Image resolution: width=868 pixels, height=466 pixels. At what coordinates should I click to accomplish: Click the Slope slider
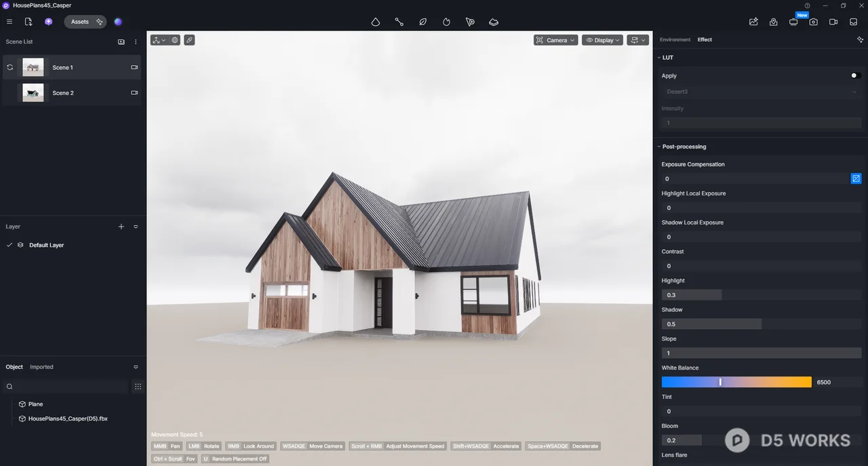click(762, 353)
